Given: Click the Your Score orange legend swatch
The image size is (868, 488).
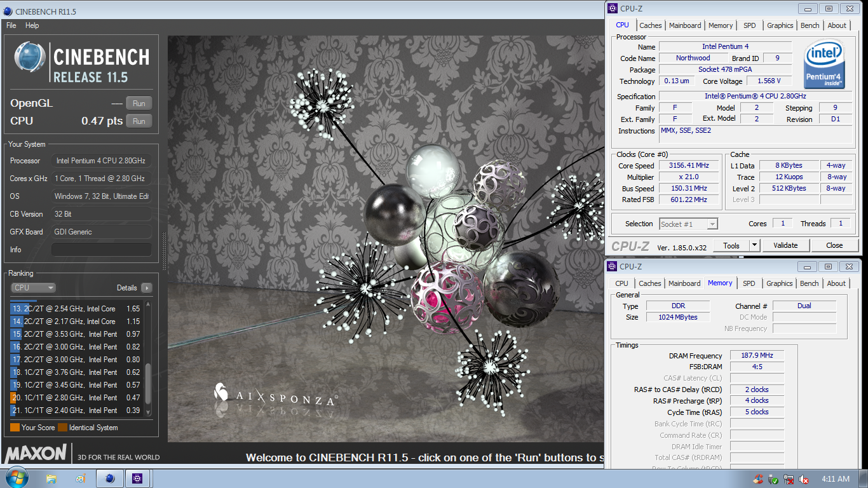Looking at the screenshot, I should point(15,428).
